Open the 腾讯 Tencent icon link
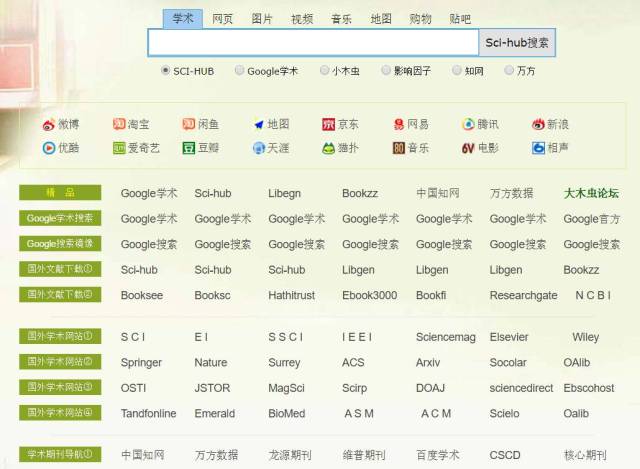 pos(480,124)
